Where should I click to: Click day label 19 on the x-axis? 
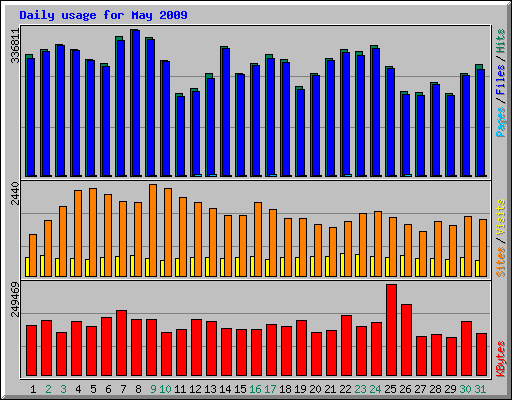point(300,389)
